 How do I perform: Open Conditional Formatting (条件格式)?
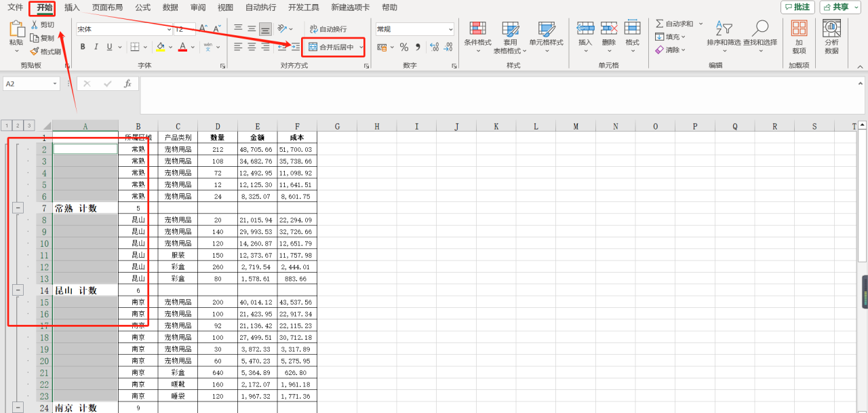pyautogui.click(x=477, y=37)
